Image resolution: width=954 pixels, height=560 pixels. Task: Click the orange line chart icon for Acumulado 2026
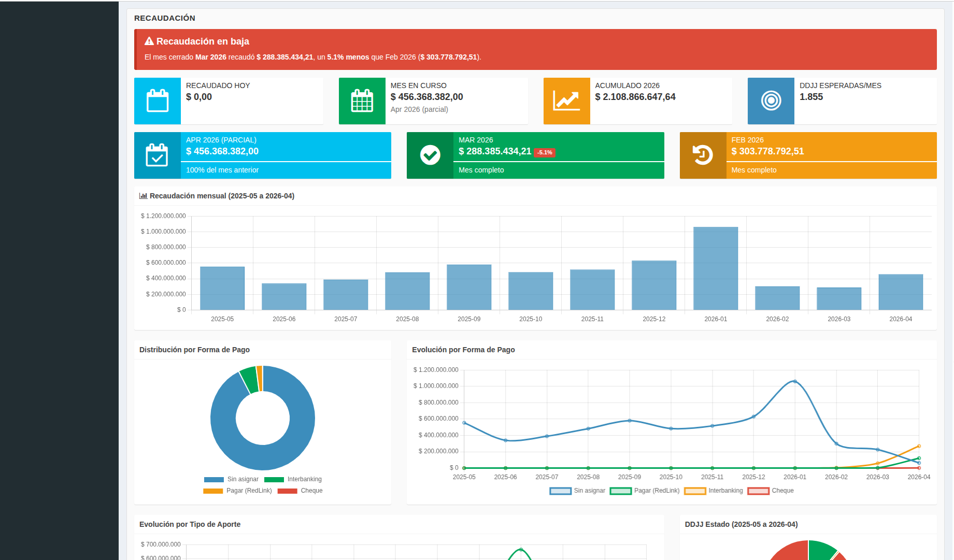click(566, 101)
